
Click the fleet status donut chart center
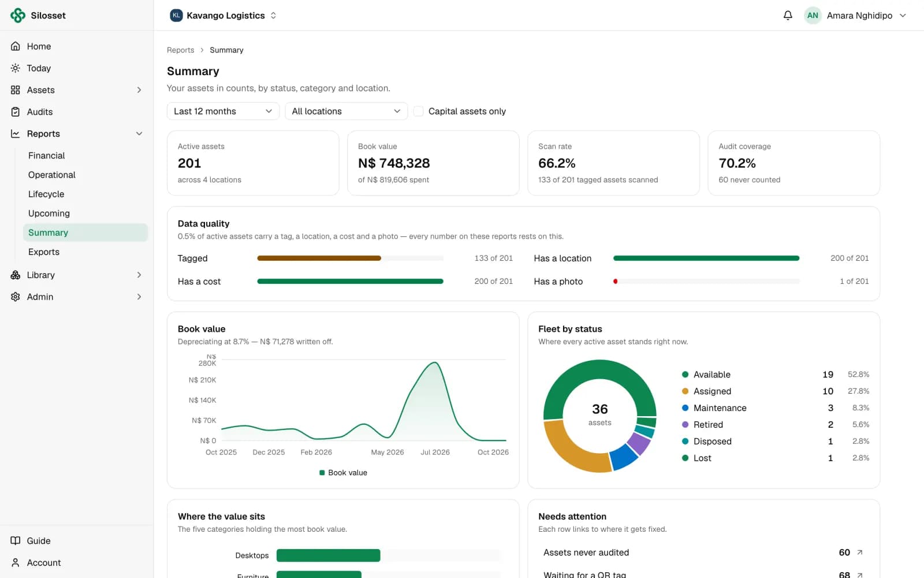click(600, 416)
